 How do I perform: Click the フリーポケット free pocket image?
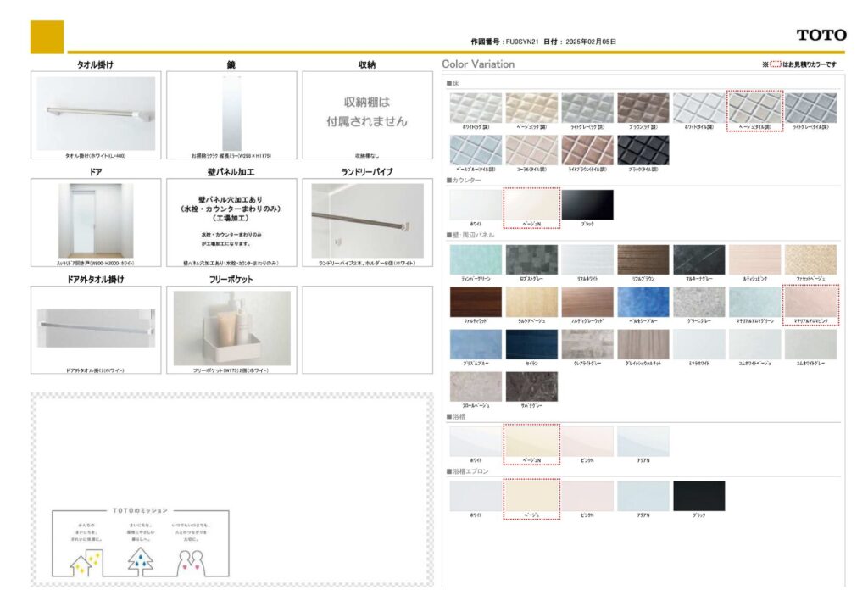[231, 328]
